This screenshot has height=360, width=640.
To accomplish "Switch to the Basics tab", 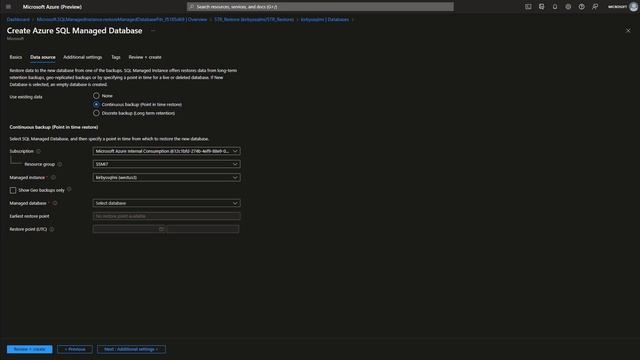I will (16, 57).
